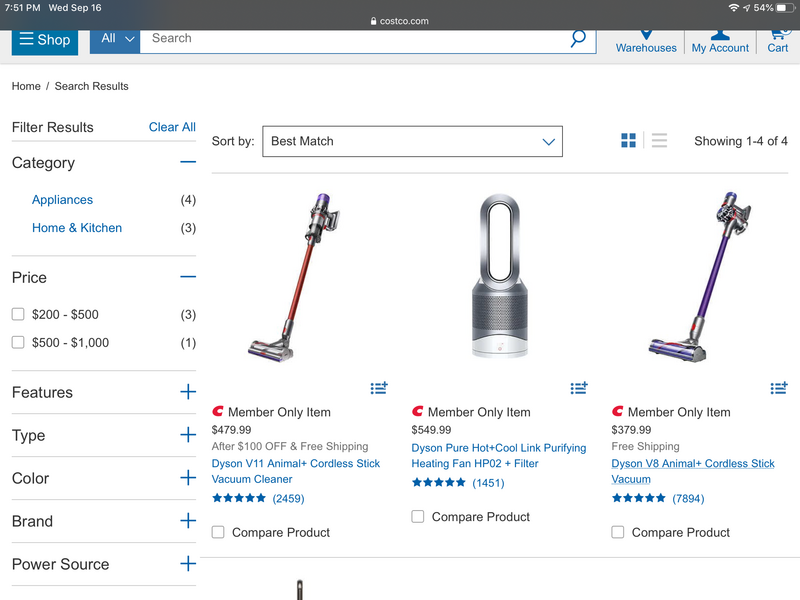
Task: Click the $479.99 price text
Action: pyautogui.click(x=232, y=430)
